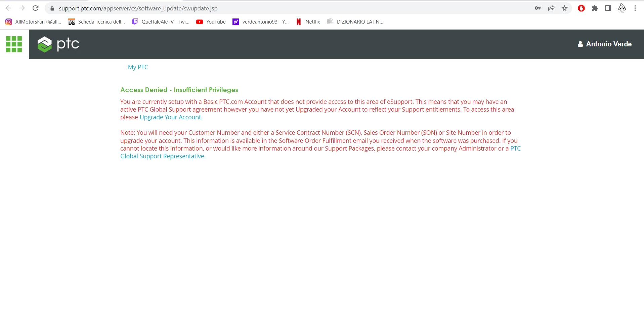
Task: Open the Netflix bookmark
Action: click(308, 22)
